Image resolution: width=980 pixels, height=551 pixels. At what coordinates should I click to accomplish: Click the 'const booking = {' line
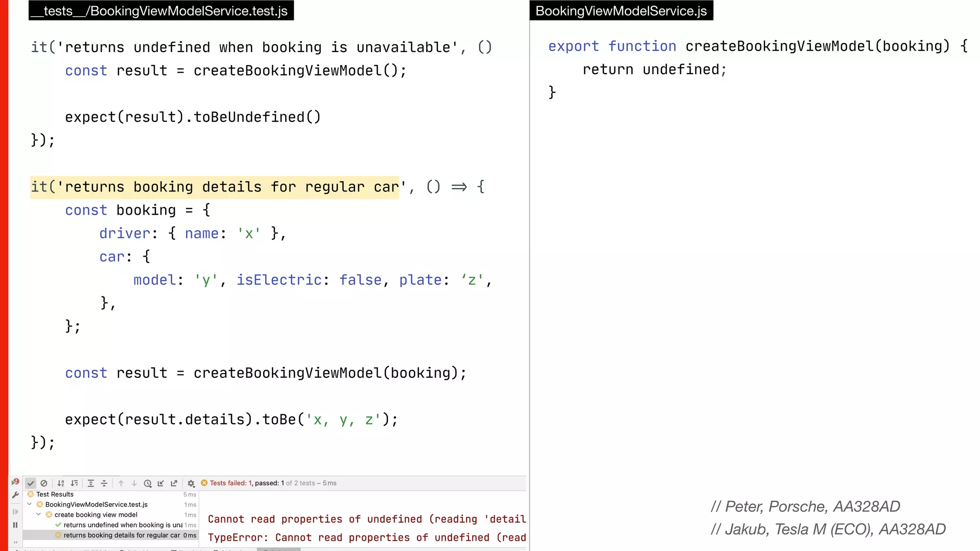[x=138, y=210]
